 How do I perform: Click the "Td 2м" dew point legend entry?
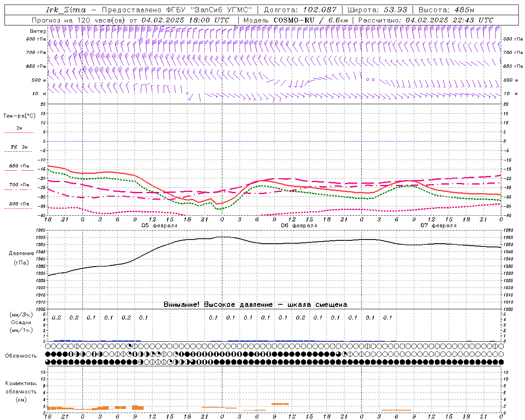tap(19, 147)
